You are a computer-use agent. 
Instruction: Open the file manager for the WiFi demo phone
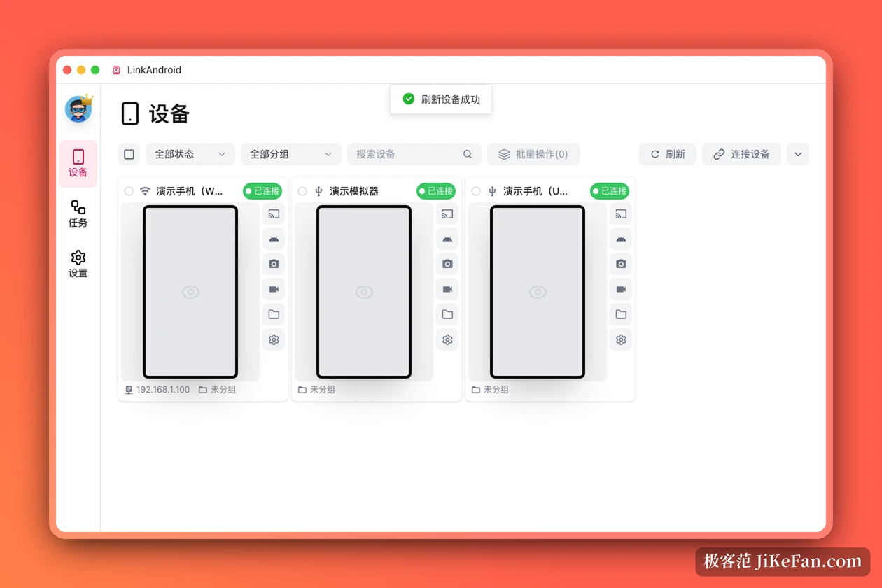coord(274,314)
